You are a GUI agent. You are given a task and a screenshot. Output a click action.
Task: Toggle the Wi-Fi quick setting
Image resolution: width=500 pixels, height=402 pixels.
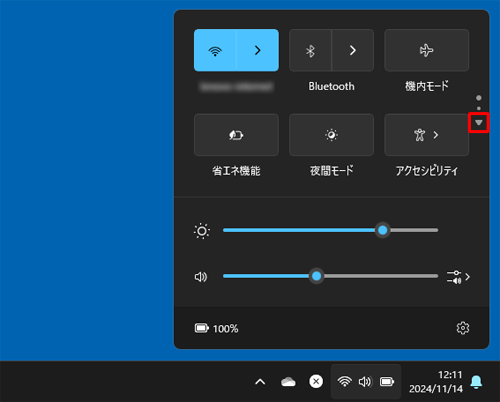(x=215, y=50)
